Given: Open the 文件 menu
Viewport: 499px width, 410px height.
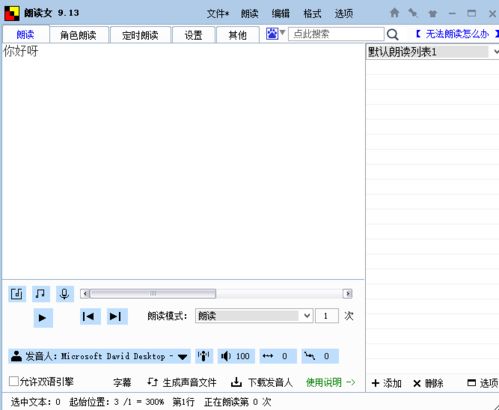Looking at the screenshot, I should click(x=218, y=14).
